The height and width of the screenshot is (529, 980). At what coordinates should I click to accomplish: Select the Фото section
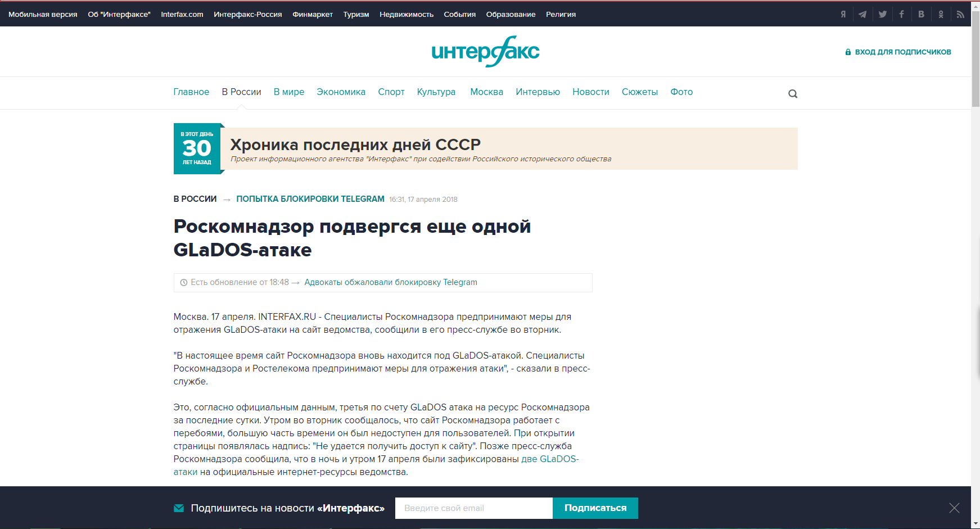[681, 92]
